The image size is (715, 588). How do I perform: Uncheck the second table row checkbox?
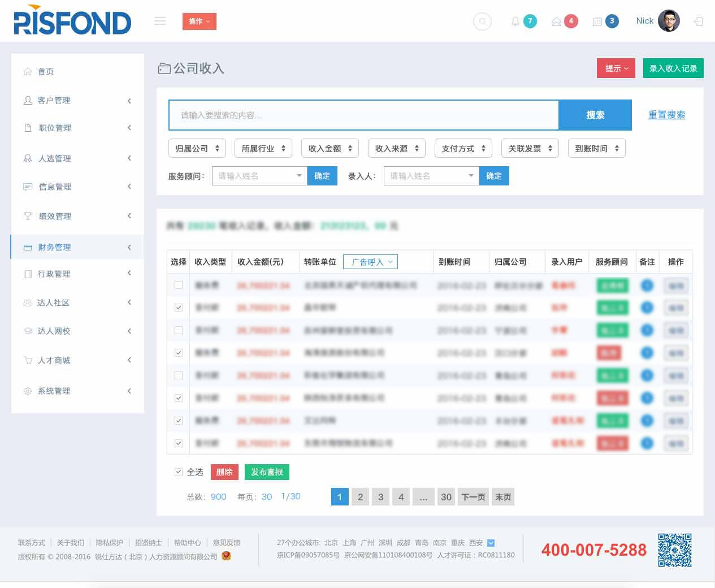click(x=179, y=308)
